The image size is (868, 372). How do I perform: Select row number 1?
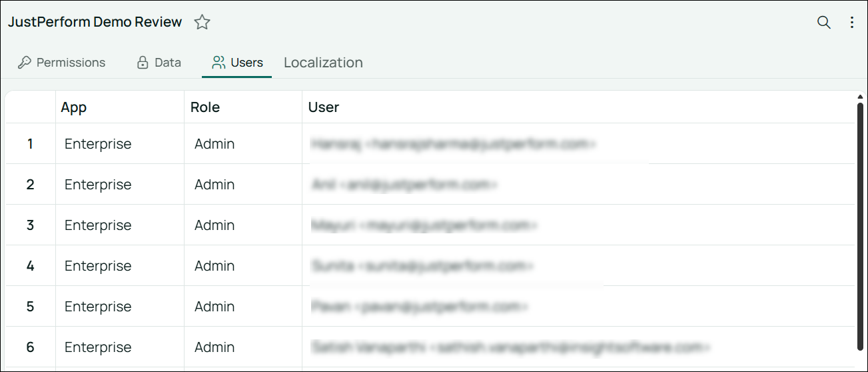click(30, 144)
